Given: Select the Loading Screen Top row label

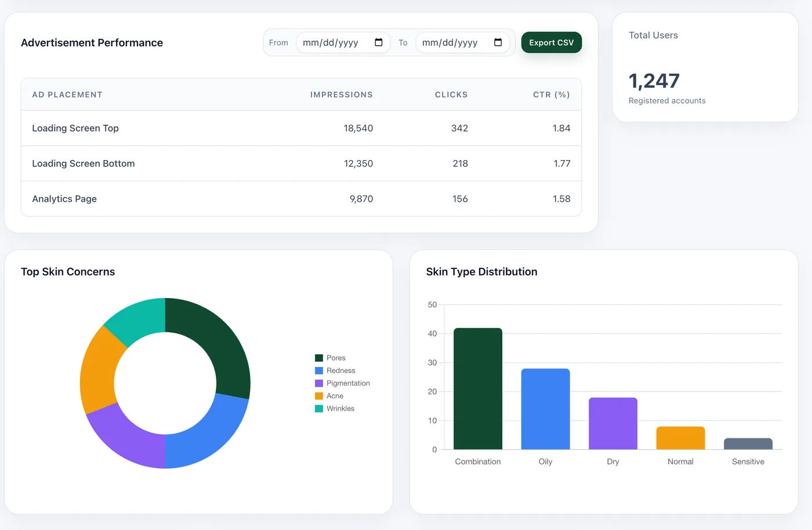Looking at the screenshot, I should click(x=75, y=128).
